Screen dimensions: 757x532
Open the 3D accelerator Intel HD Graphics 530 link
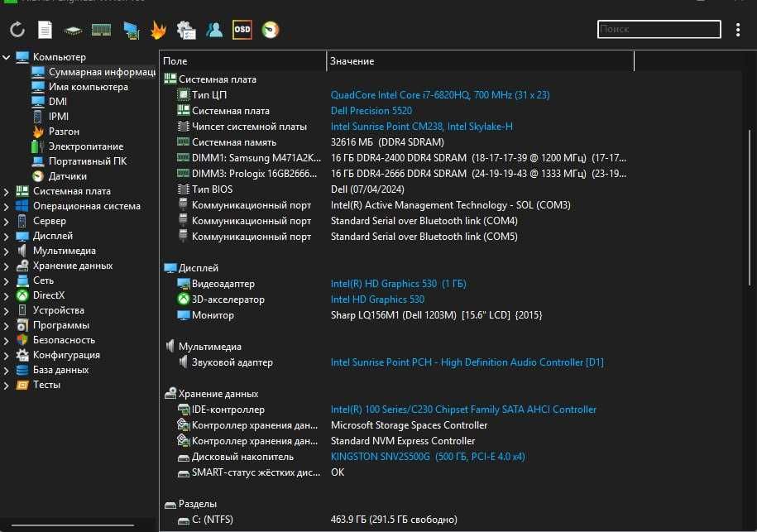[x=377, y=300]
